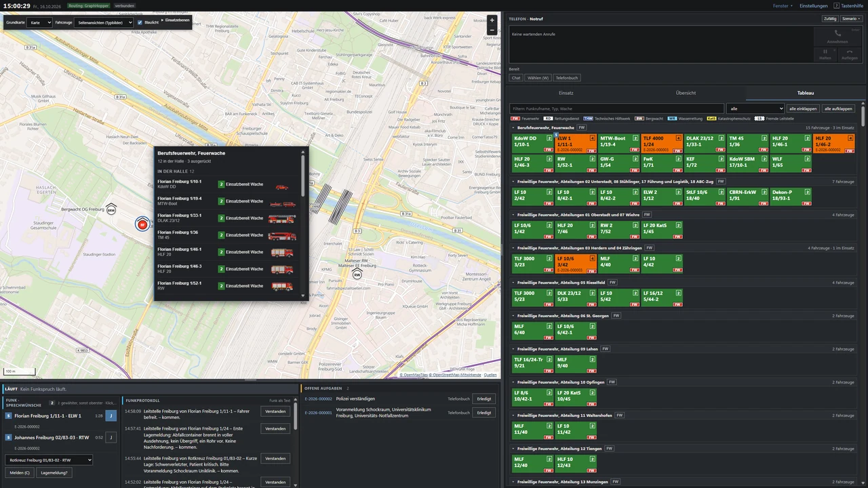Screen dimensions: 868x488
Task: Open the Grundkarte Karte dropdown
Action: (x=39, y=22)
